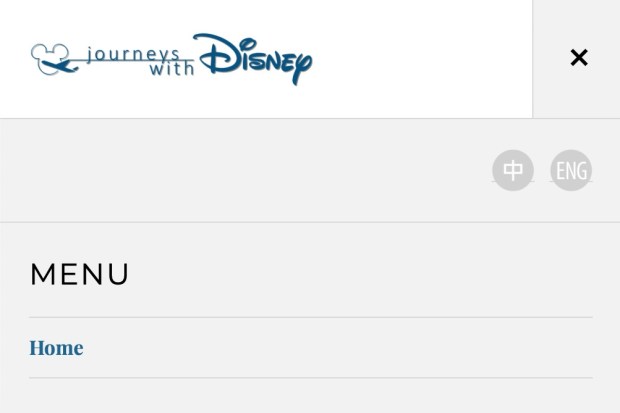620x413 pixels.
Task: Open the Home menu link
Action: pyautogui.click(x=56, y=348)
